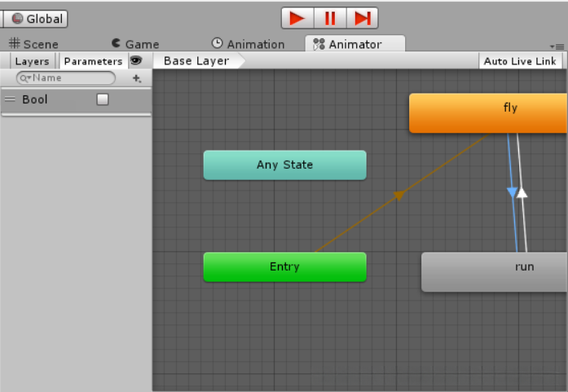Select the fly state node
This screenshot has height=392, width=568.
click(488, 113)
